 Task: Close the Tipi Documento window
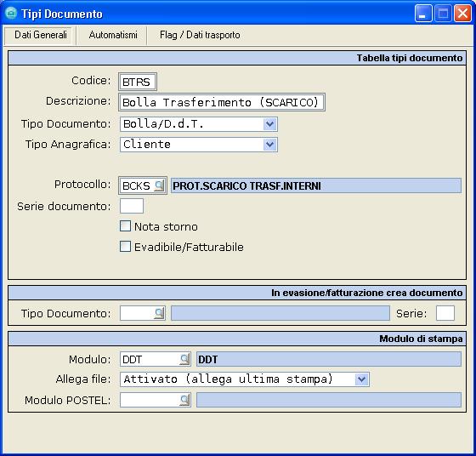462,14
